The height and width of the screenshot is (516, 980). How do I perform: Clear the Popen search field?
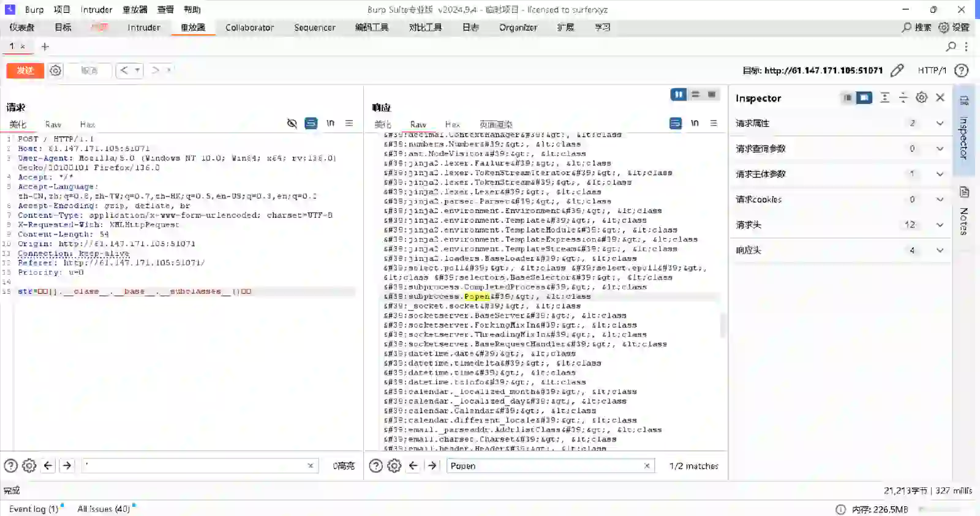(647, 466)
